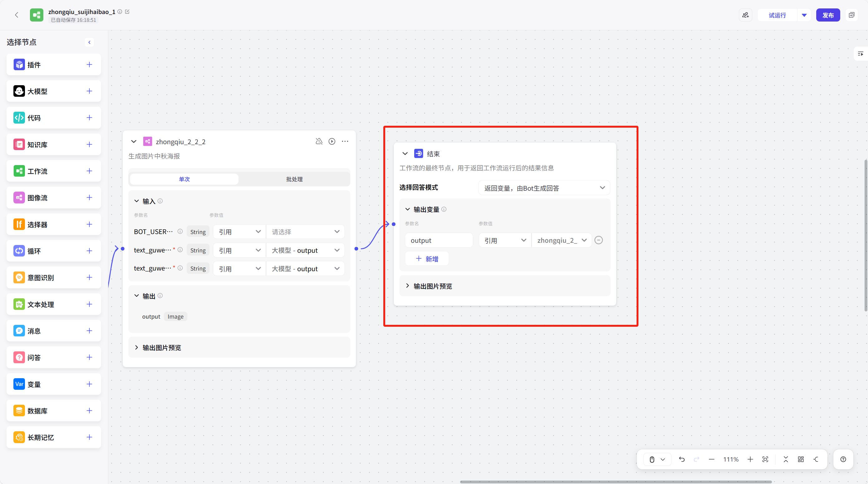
Task: Open the 试运行 dropdown arrow
Action: point(804,15)
